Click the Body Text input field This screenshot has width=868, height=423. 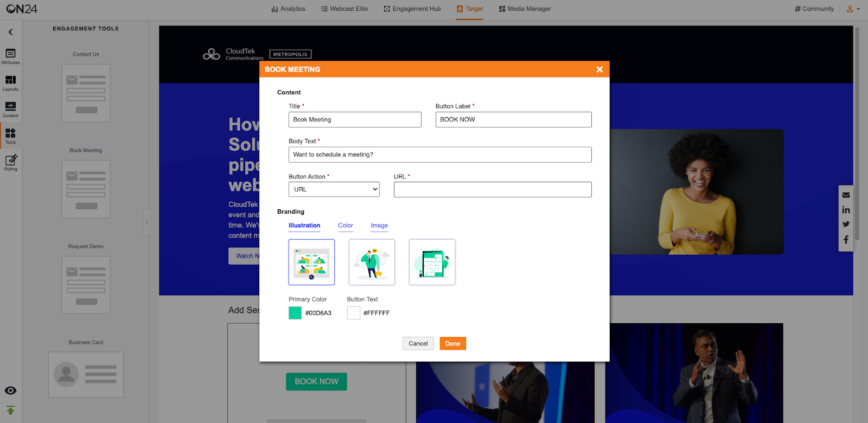pyautogui.click(x=440, y=155)
